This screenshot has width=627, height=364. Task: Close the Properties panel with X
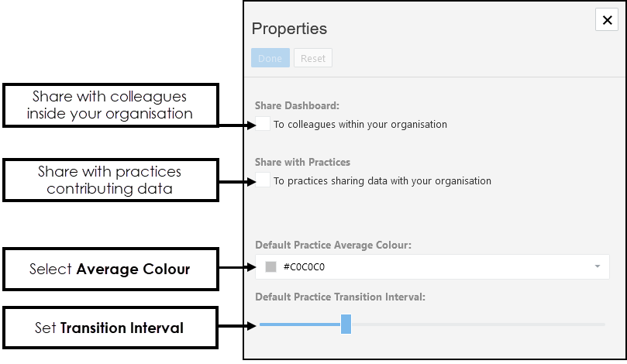(x=606, y=20)
